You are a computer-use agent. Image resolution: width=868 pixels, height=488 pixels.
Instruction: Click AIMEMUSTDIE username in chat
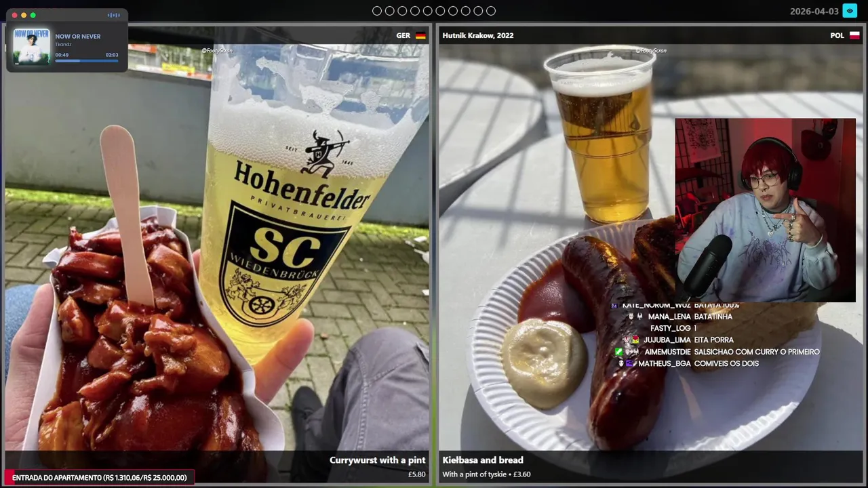[667, 352]
